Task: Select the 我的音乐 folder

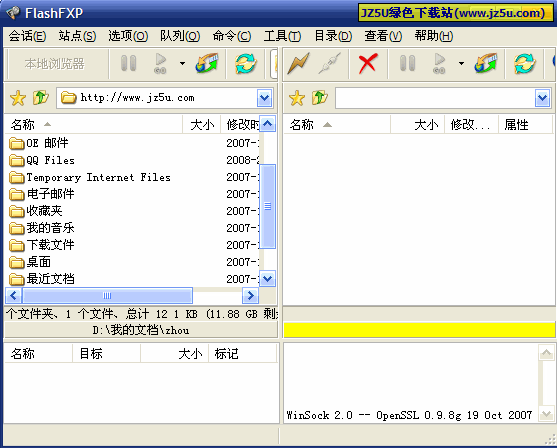Action: [x=42, y=228]
